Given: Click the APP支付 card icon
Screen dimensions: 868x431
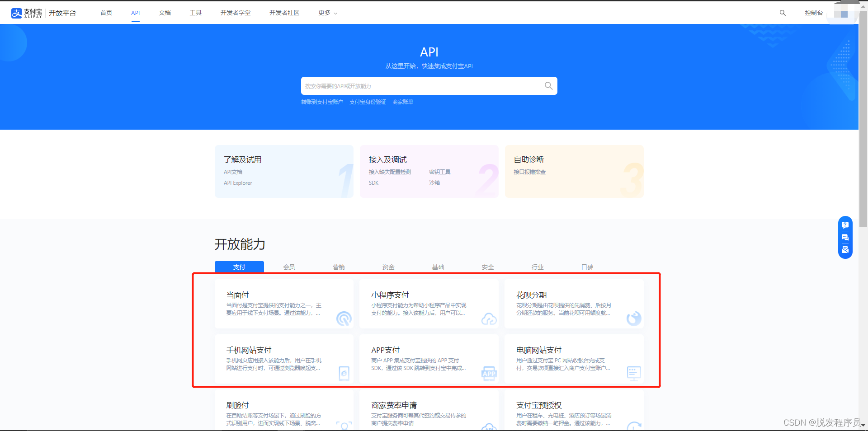Looking at the screenshot, I should [489, 374].
